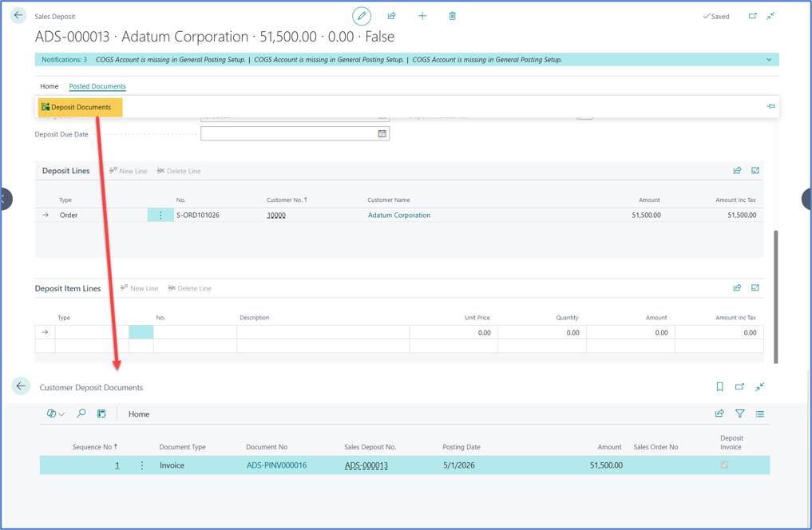Open Home menu in Deposit Documents list

coord(139,414)
